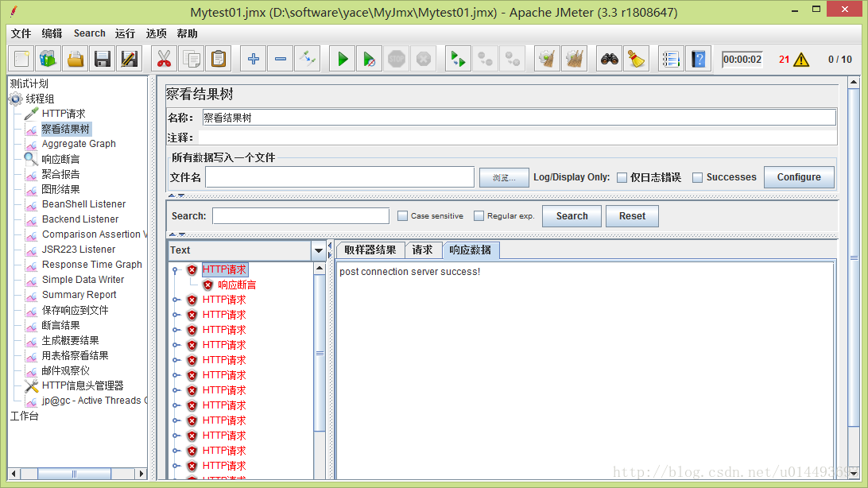Click the Reset button
Screen dimensions: 868x488
point(632,215)
